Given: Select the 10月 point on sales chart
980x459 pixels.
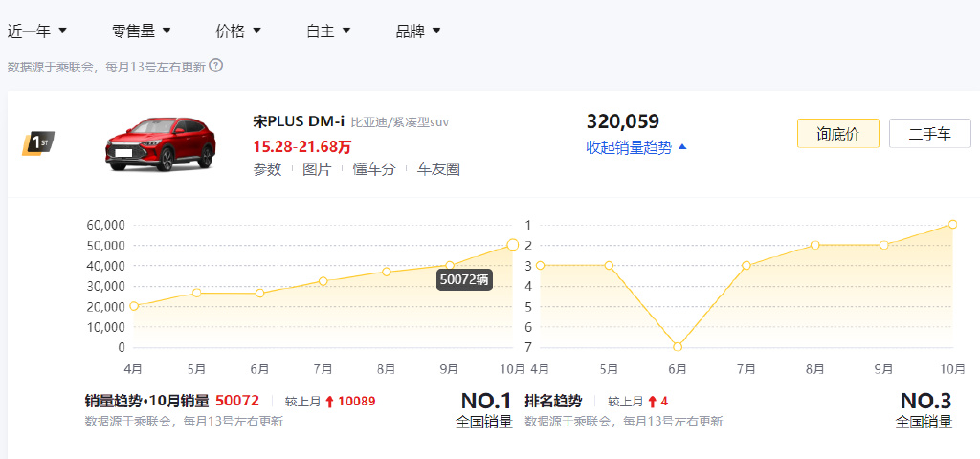Looking at the screenshot, I should [513, 245].
